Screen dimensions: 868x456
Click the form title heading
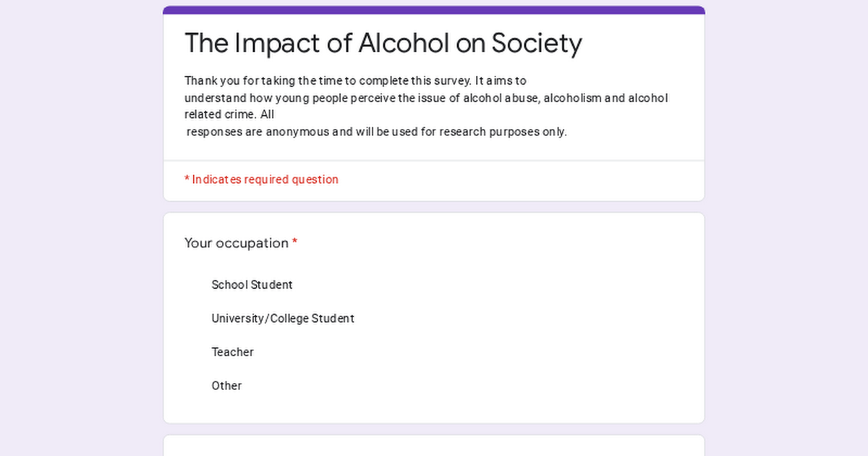coord(383,43)
